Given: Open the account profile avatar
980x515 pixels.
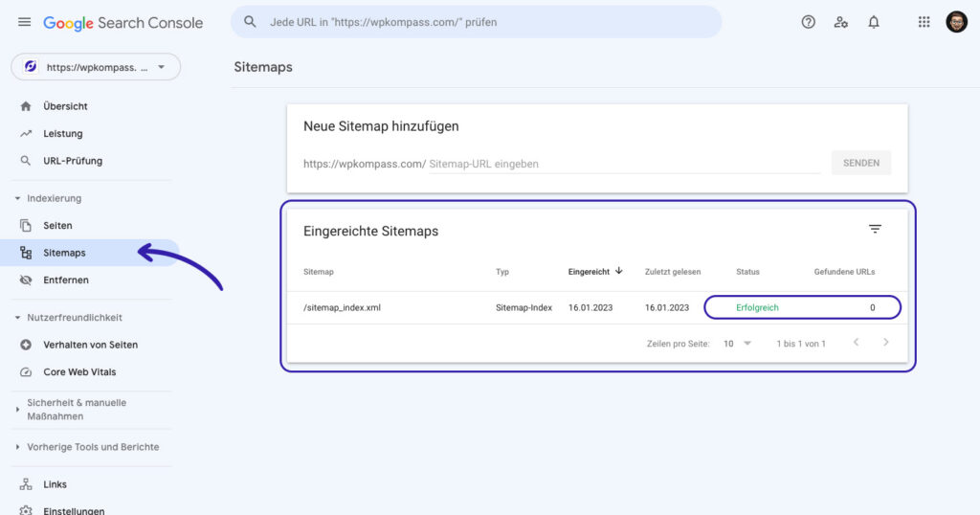Looking at the screenshot, I should coord(956,22).
